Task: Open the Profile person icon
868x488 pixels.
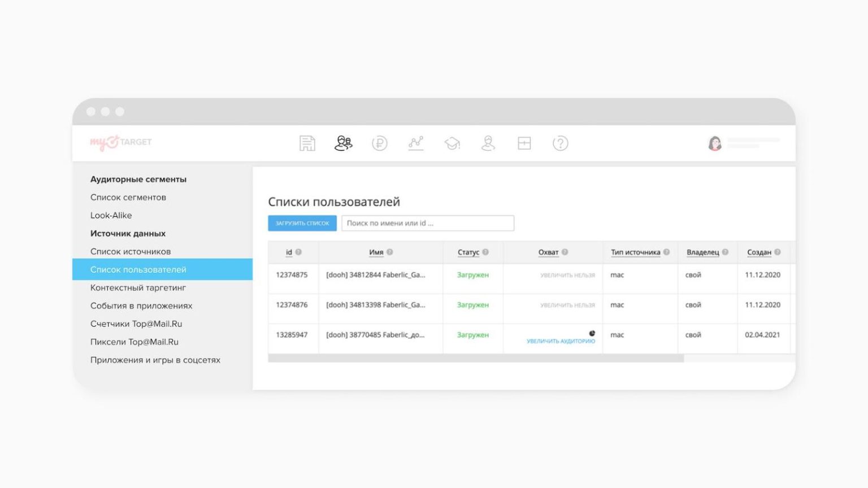Action: (x=488, y=143)
